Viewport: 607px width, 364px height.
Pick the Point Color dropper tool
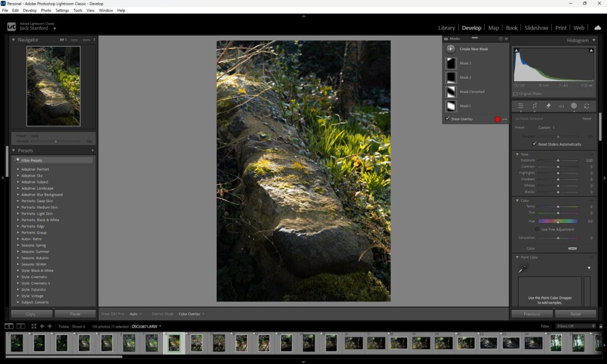pyautogui.click(x=522, y=269)
